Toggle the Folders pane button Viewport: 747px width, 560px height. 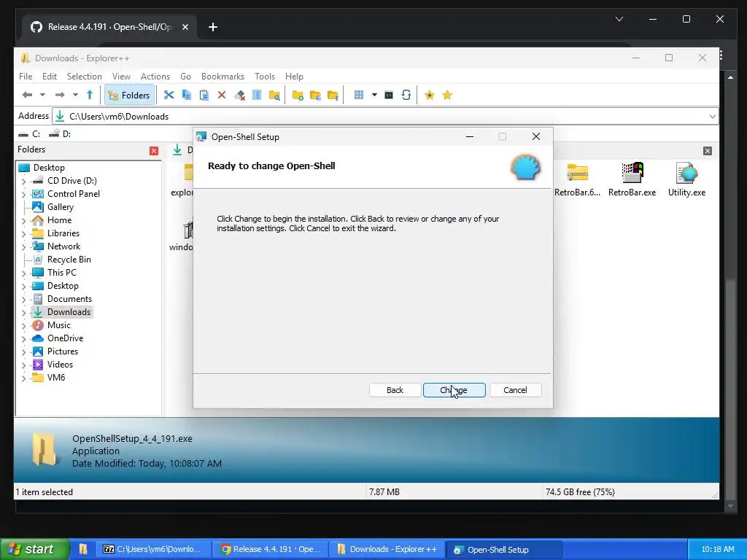(130, 96)
